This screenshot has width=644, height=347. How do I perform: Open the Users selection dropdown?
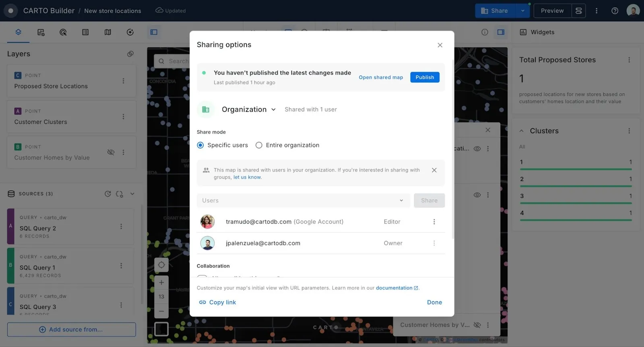click(x=303, y=201)
